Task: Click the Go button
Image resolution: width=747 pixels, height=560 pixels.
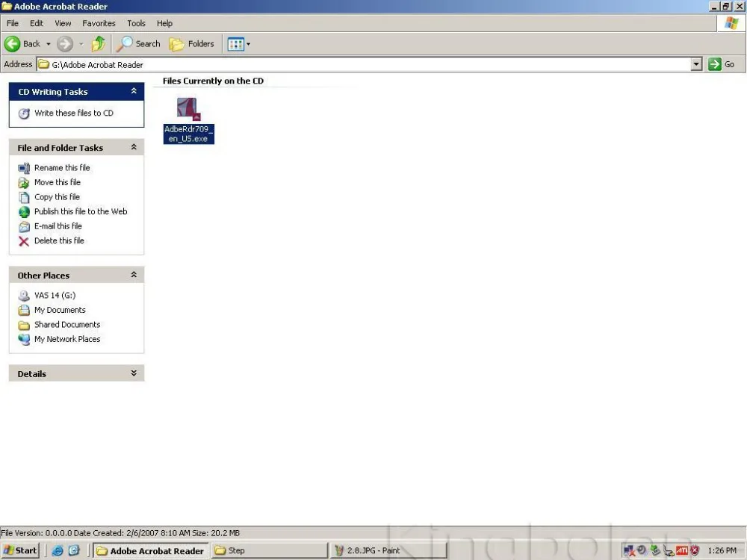Action: (x=722, y=64)
